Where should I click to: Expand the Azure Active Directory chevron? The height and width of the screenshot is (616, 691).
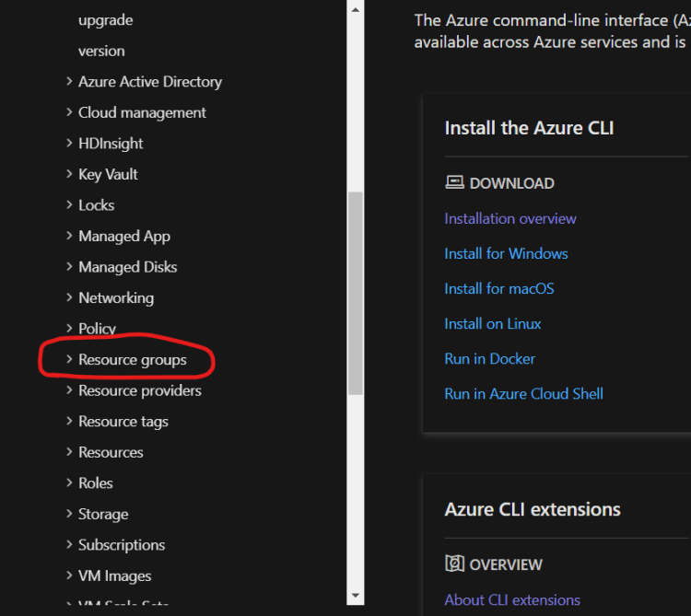(69, 81)
